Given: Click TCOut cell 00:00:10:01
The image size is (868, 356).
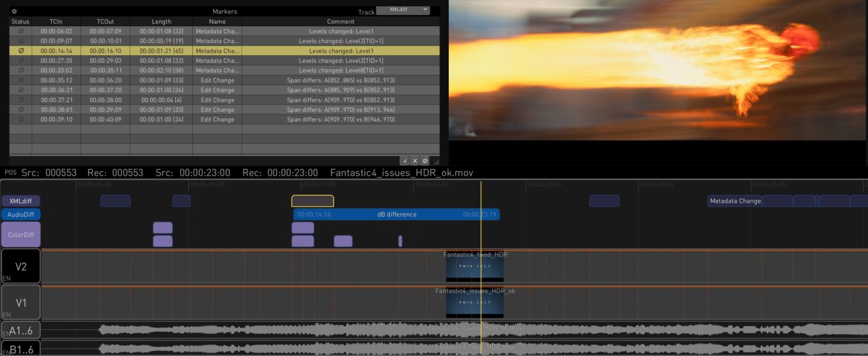Looking at the screenshot, I should (105, 41).
